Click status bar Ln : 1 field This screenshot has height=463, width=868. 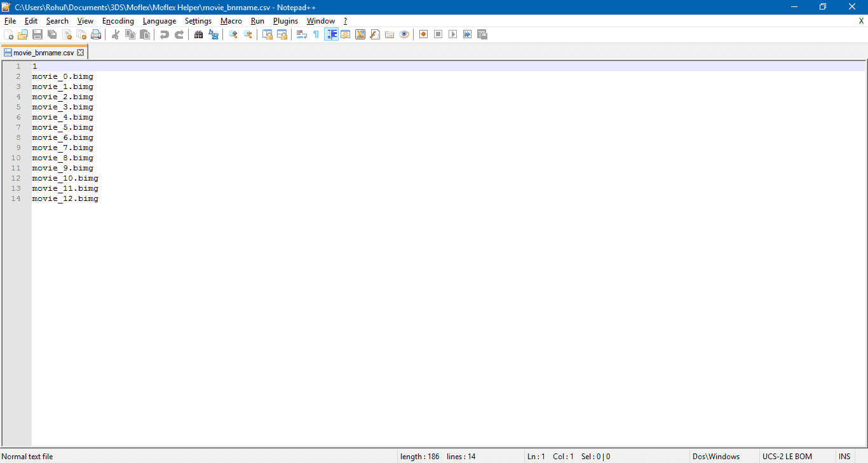click(536, 457)
